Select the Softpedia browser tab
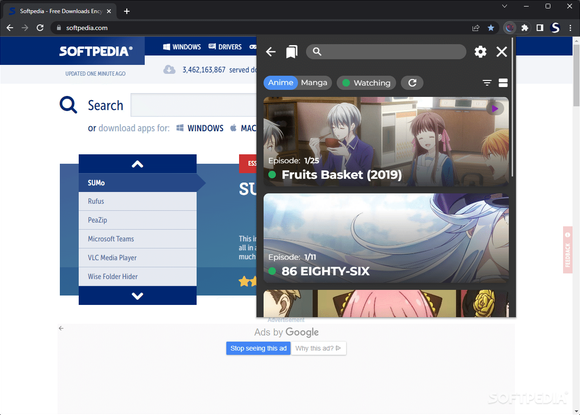 pos(59,11)
